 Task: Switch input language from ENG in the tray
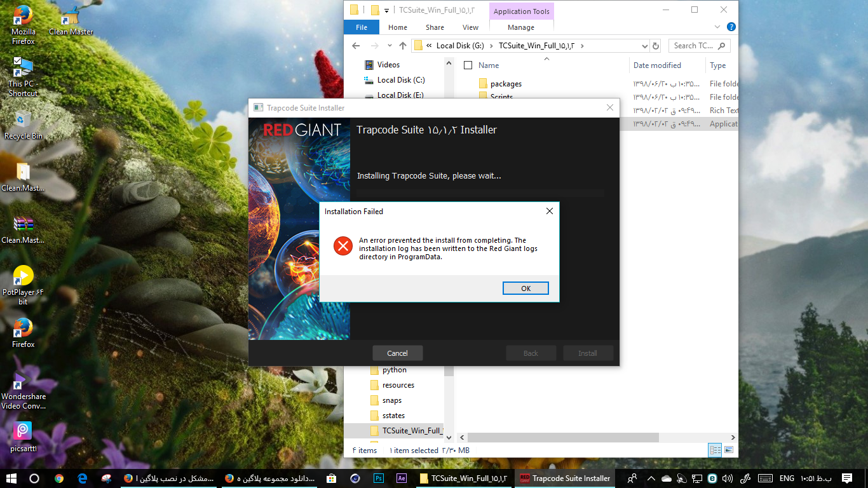coord(787,478)
